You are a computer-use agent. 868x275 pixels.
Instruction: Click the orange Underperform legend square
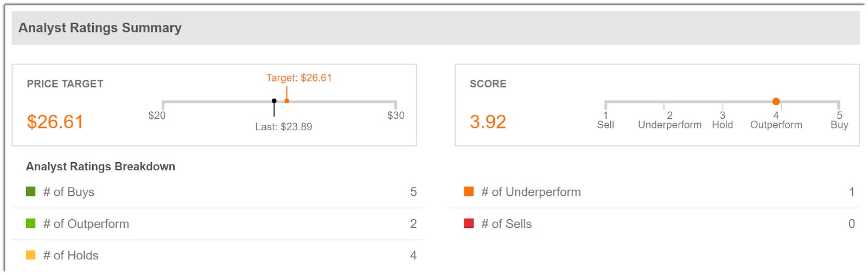click(469, 191)
